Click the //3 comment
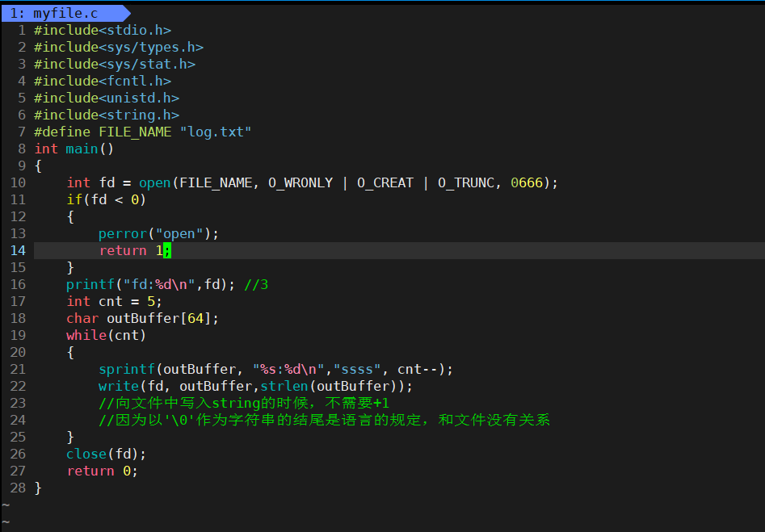This screenshot has height=532, width=765. pyautogui.click(x=255, y=284)
